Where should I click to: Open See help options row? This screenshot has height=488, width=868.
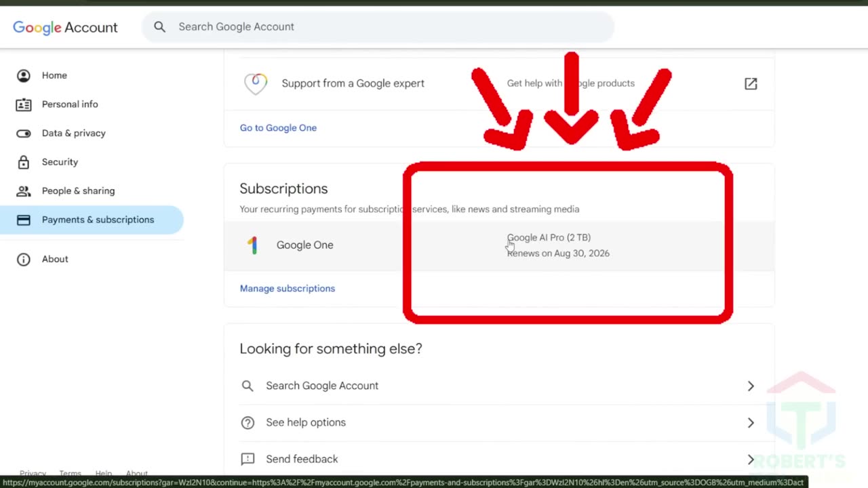point(499,422)
